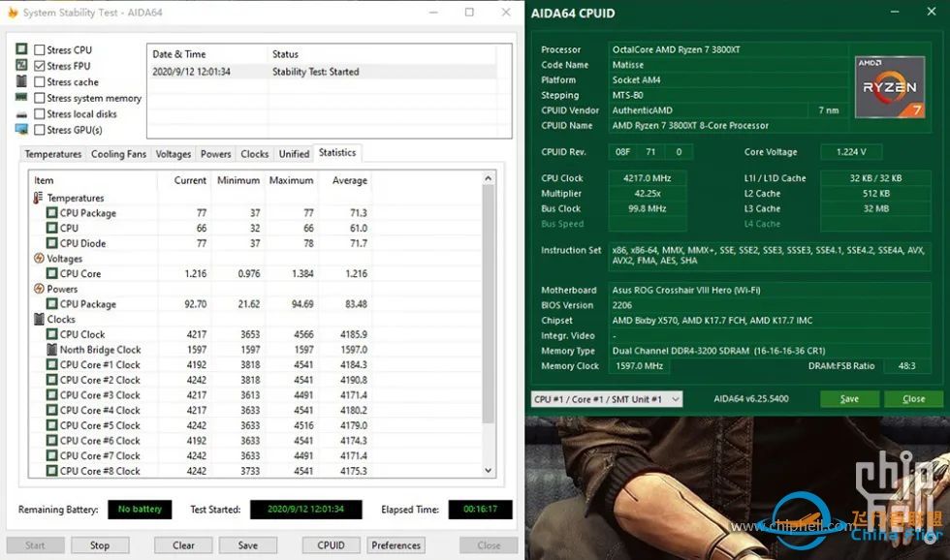Screen dimensions: 950x560
Task: Click green Save button in CPUID window
Action: (x=849, y=399)
